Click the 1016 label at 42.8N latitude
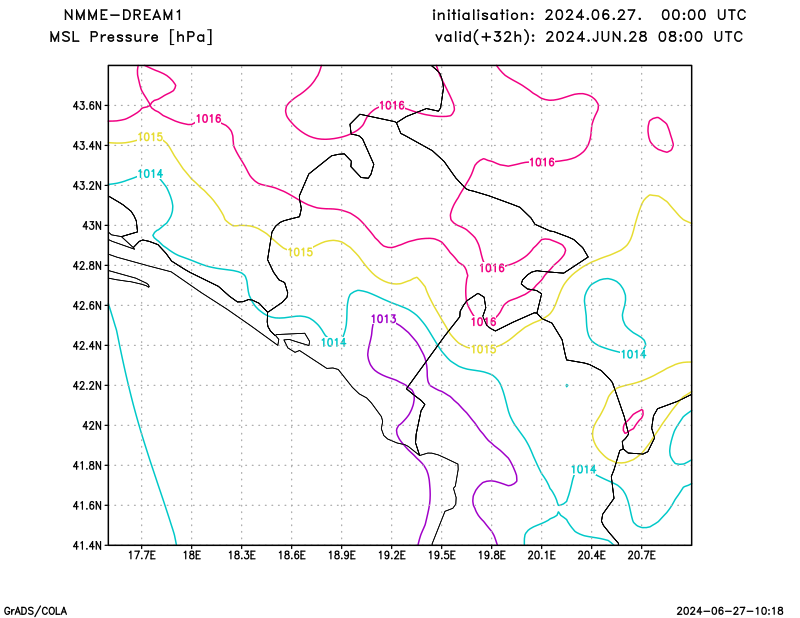 point(492,268)
